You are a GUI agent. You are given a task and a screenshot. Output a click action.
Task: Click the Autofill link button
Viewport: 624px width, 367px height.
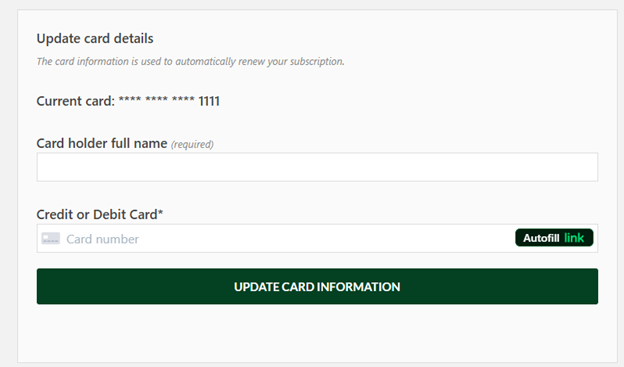click(554, 238)
